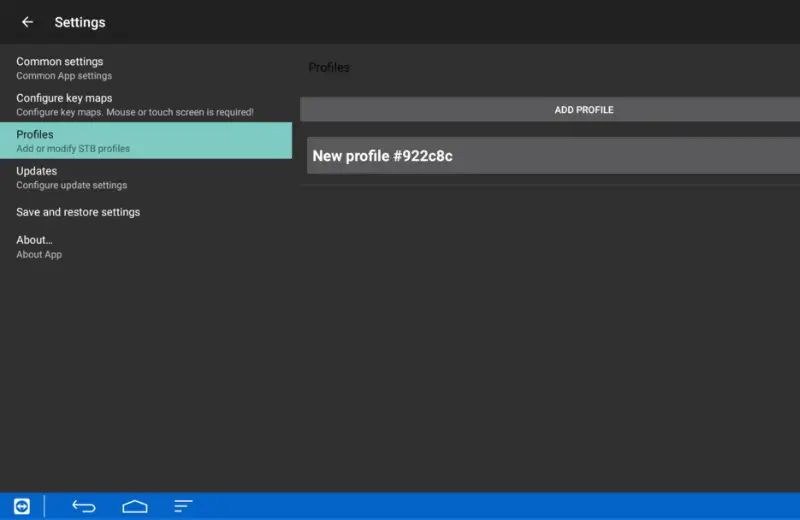Click the 'About App' subtitle text
800x520 pixels.
click(x=39, y=255)
